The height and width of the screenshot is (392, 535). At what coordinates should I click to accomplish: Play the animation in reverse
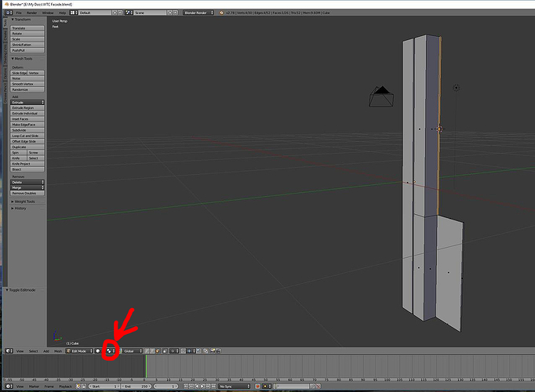click(197, 387)
